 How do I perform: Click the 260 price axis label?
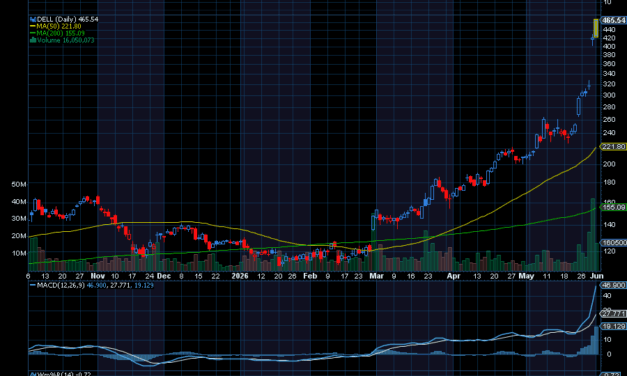tap(609, 120)
